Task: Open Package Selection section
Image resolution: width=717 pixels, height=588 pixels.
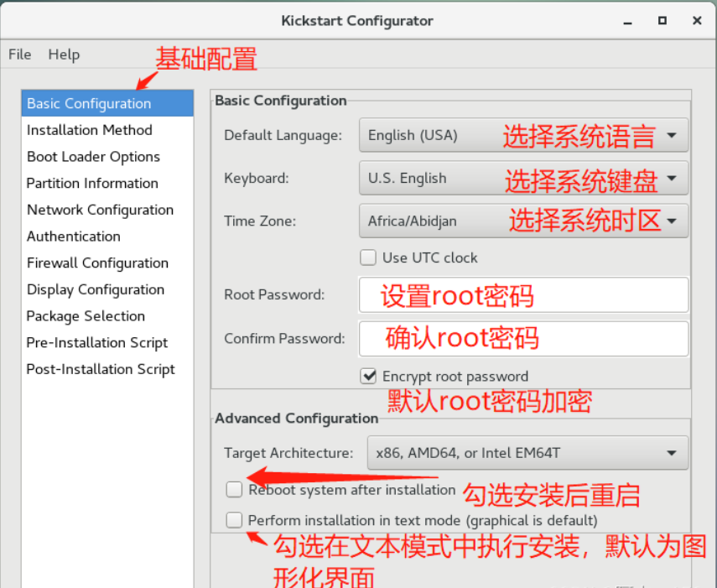Action: click(107, 315)
